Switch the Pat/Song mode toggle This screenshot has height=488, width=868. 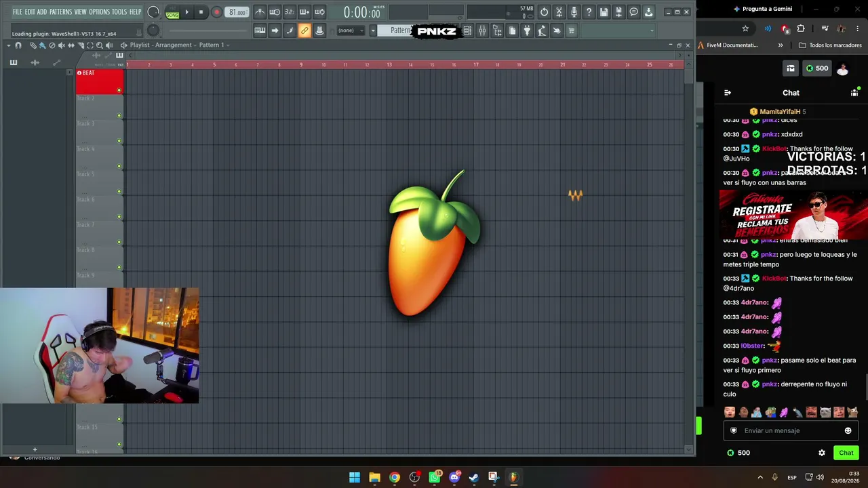point(172,13)
